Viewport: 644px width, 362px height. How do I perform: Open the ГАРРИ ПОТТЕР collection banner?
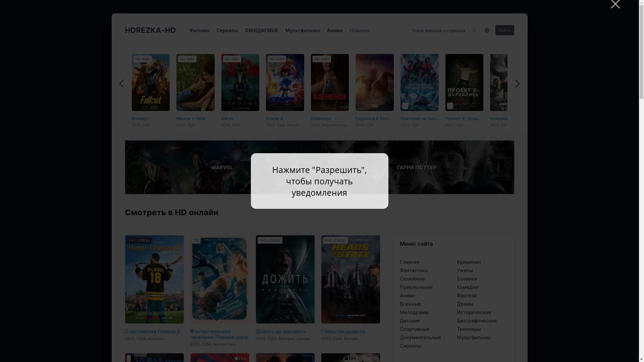(417, 167)
